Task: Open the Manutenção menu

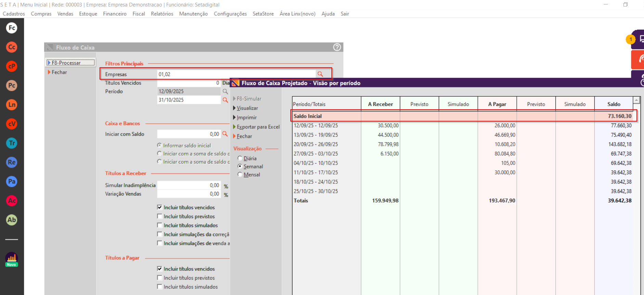Action: tap(193, 14)
